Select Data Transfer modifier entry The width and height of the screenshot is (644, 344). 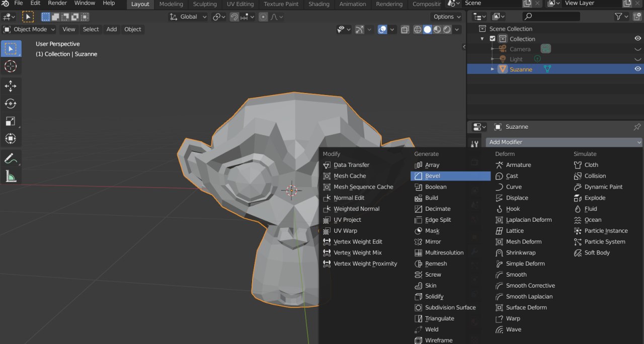346,165
